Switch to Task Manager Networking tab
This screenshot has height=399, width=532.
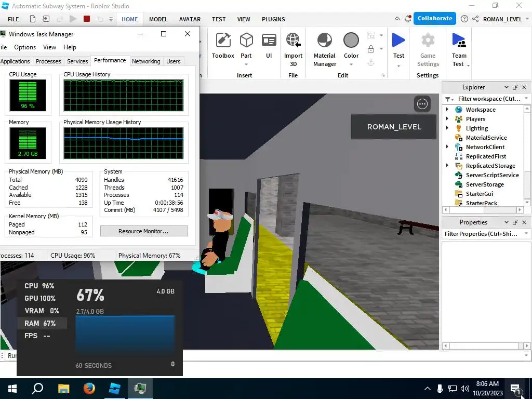click(146, 61)
